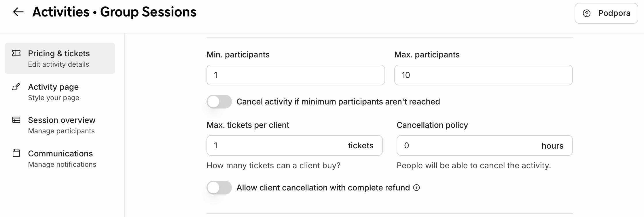The height and width of the screenshot is (217, 644).
Task: Click the Activities • Group Sessions title
Action: pos(114,12)
